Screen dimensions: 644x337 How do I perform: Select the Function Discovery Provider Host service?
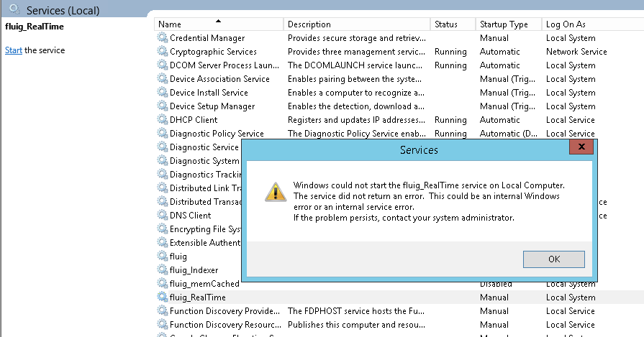[x=399, y=310]
